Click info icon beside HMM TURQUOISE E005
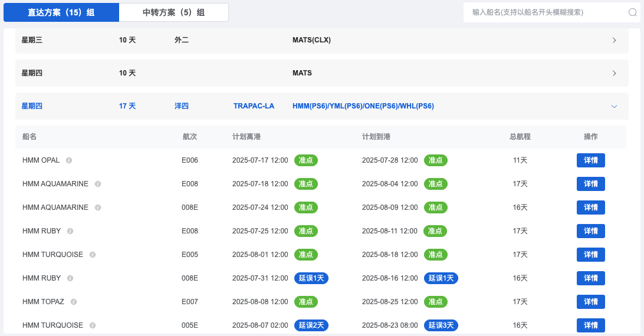Viewport: 644px width, 336px height. point(93,255)
